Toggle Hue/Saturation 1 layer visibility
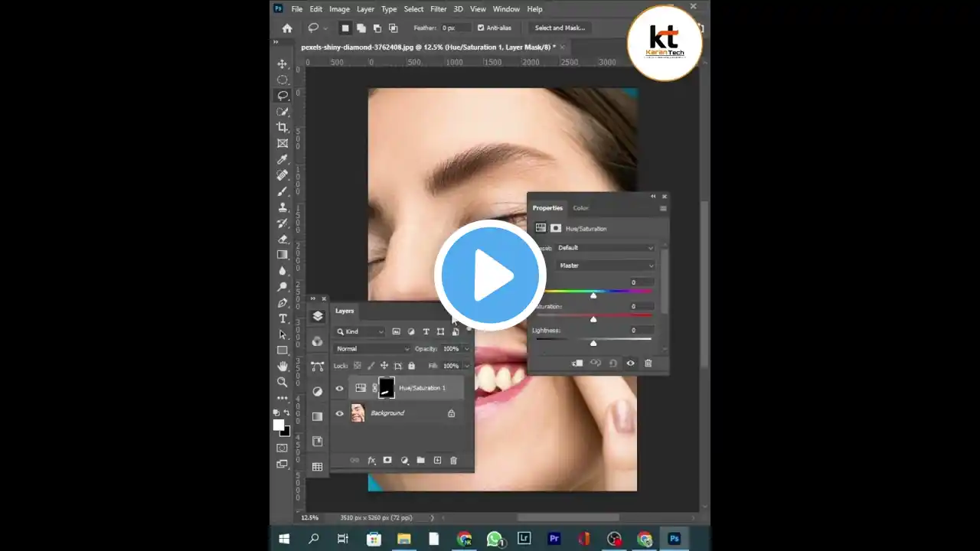 pyautogui.click(x=339, y=388)
